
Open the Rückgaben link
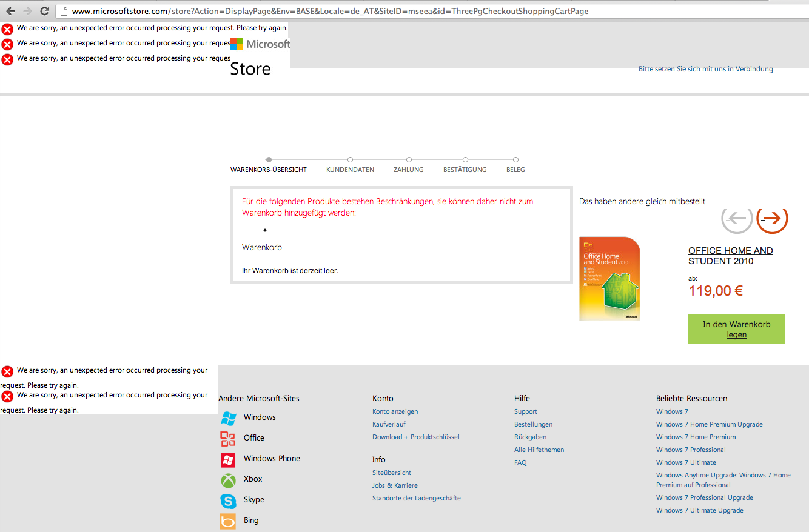tap(530, 437)
